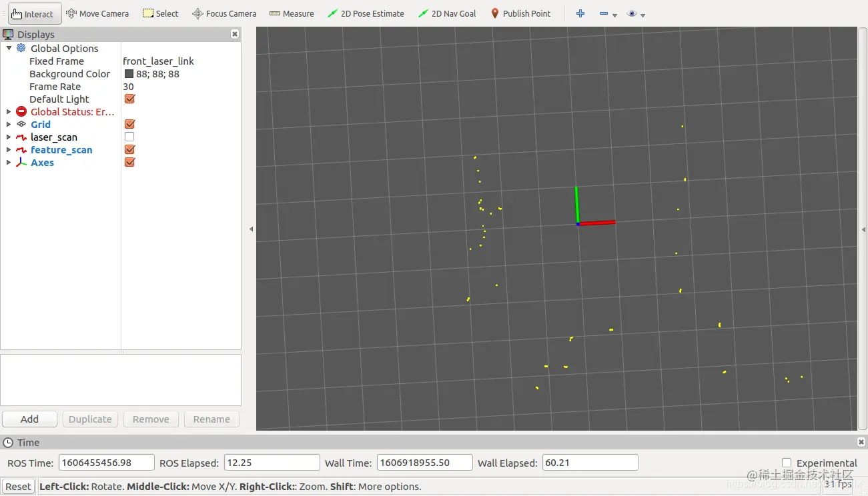
Task: Click the laser_scan display icon
Action: pos(21,137)
